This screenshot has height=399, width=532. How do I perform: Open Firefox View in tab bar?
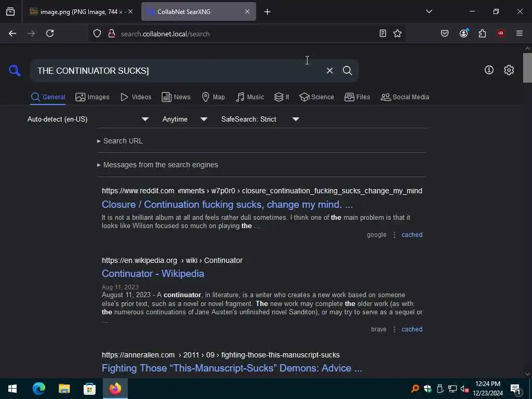tap(10, 12)
